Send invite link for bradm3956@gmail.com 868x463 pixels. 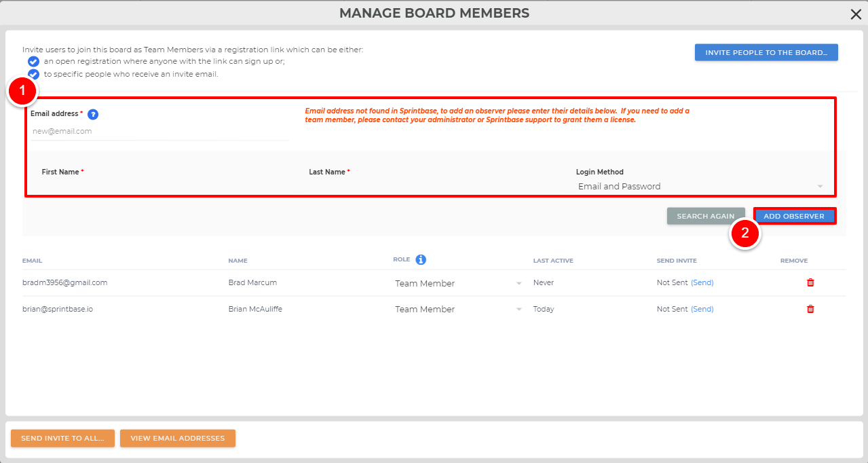[x=702, y=282]
